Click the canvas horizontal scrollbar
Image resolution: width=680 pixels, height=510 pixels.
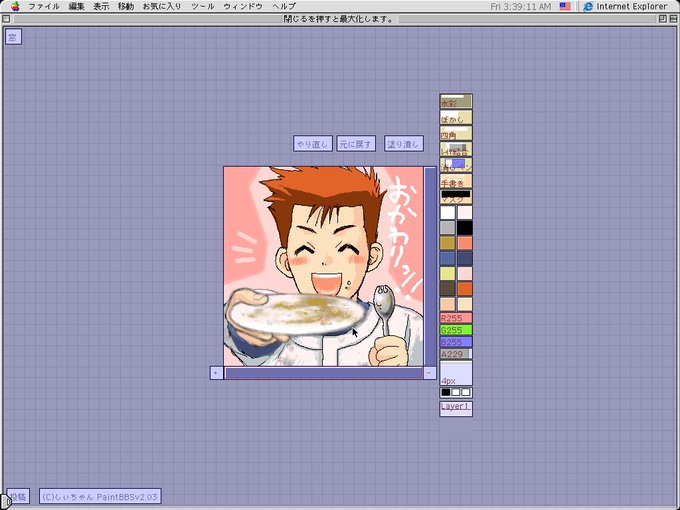coord(324,373)
